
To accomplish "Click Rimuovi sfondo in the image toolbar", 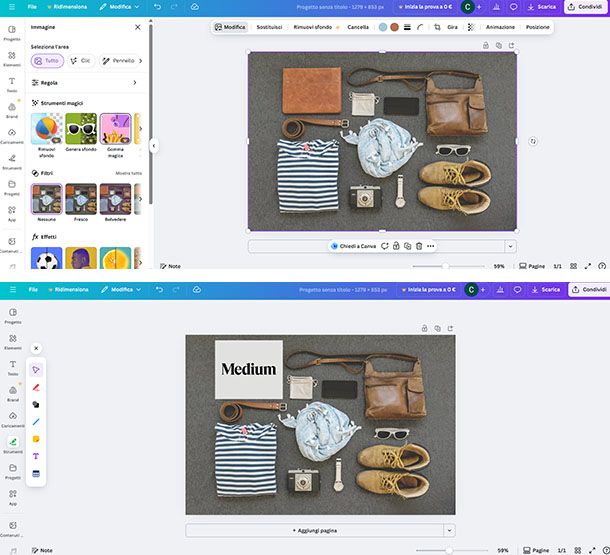I will [316, 27].
